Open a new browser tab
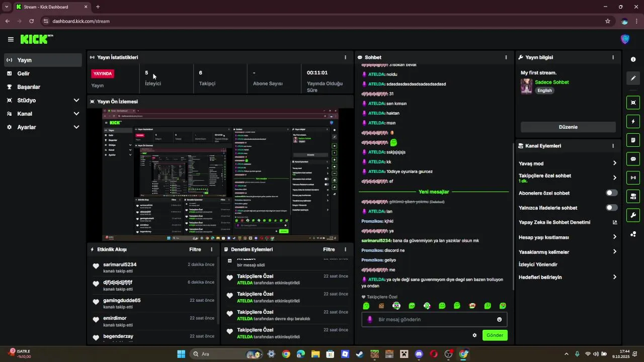Image resolution: width=644 pixels, height=362 pixels. pos(98,7)
